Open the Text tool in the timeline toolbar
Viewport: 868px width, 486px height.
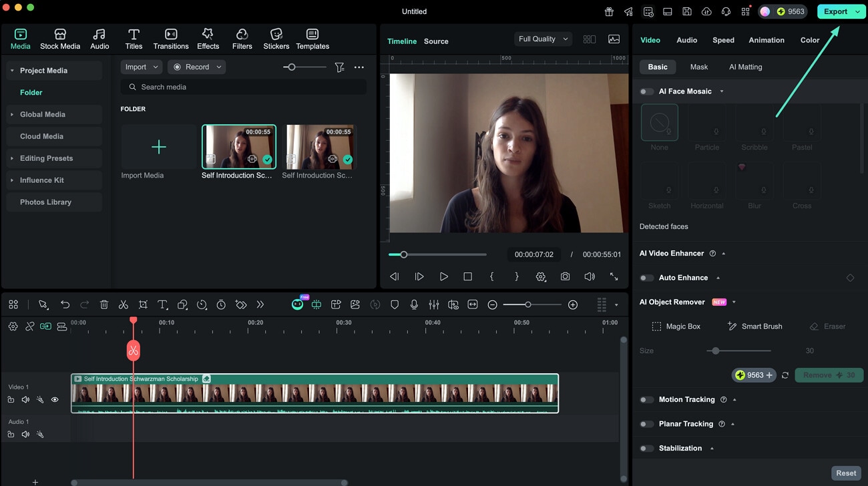[162, 304]
